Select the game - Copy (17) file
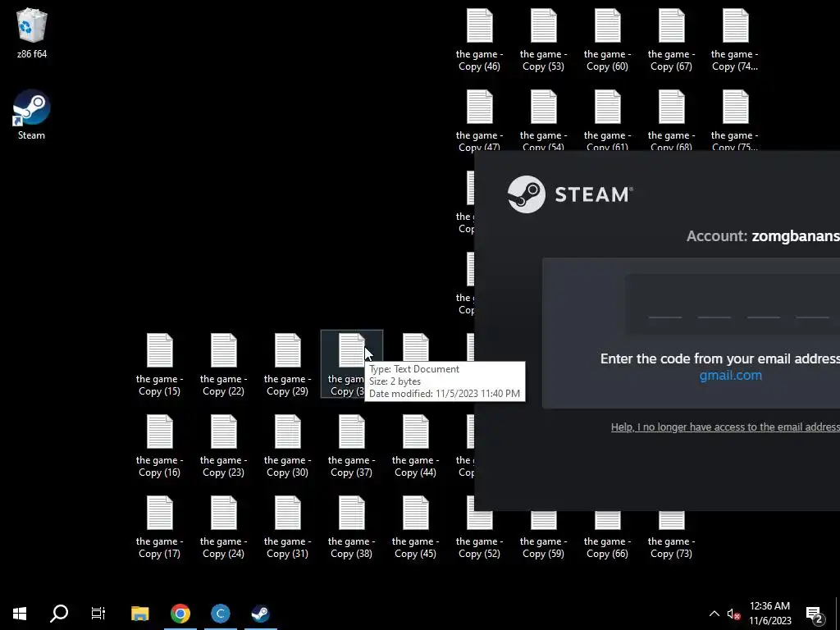 [x=159, y=527]
